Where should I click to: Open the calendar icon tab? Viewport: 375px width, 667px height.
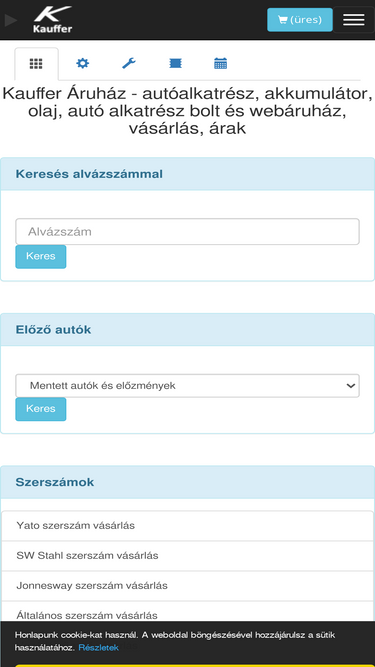pos(220,64)
